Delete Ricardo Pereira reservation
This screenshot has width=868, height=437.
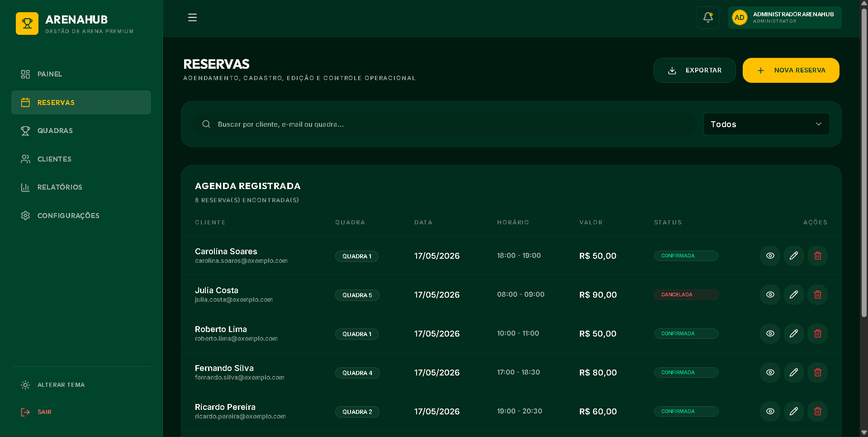tap(817, 411)
